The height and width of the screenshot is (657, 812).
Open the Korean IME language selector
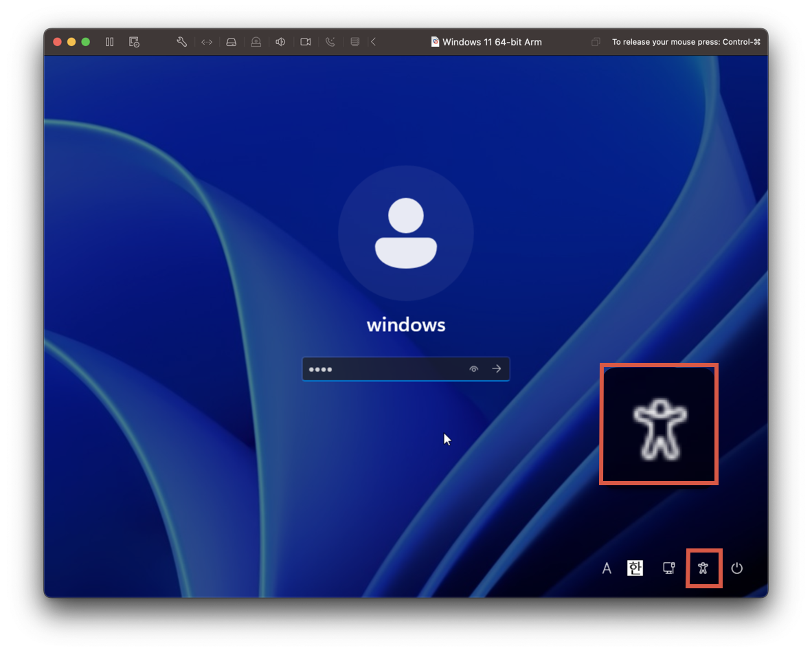coord(635,568)
